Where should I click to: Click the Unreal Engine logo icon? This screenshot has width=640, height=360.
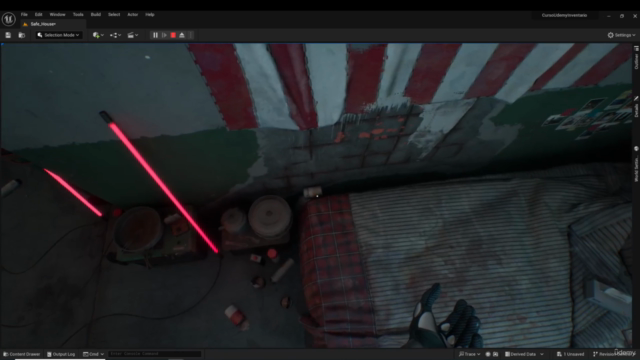tap(9, 19)
